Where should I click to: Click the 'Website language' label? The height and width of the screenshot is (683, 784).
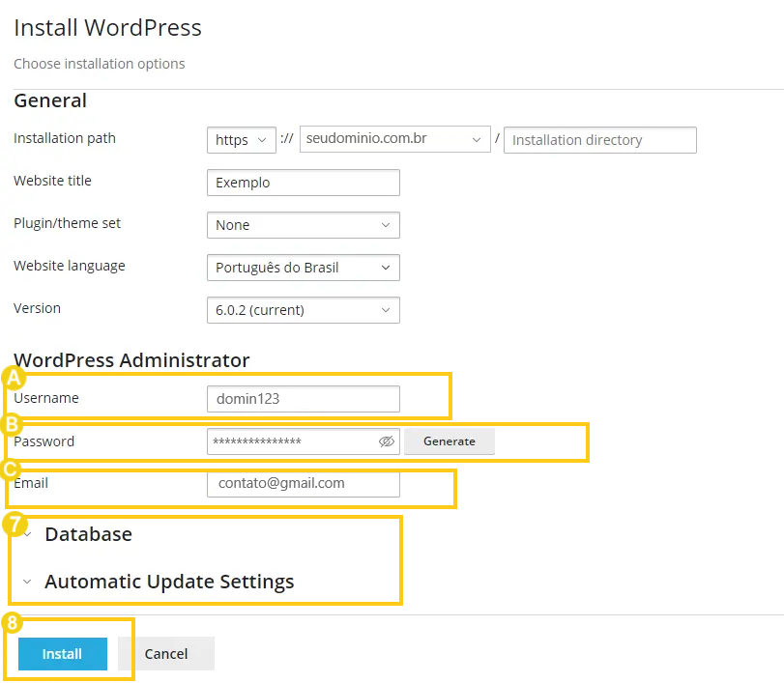click(x=69, y=266)
